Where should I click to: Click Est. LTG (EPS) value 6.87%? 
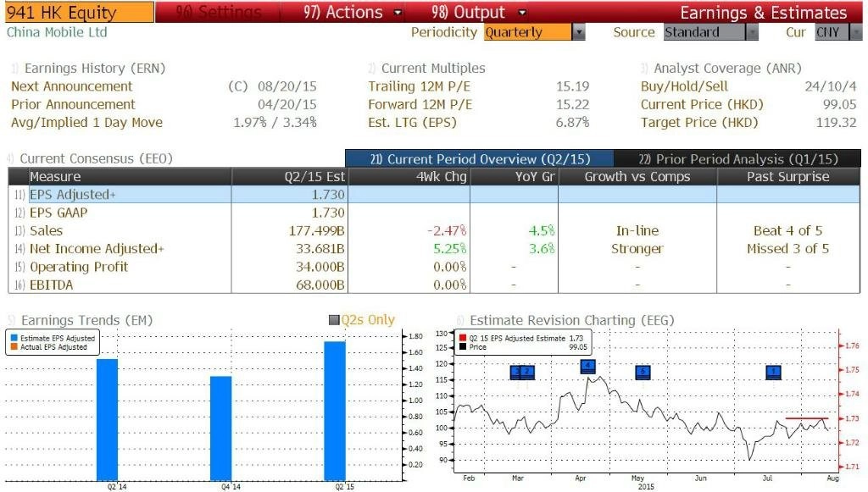pos(572,122)
